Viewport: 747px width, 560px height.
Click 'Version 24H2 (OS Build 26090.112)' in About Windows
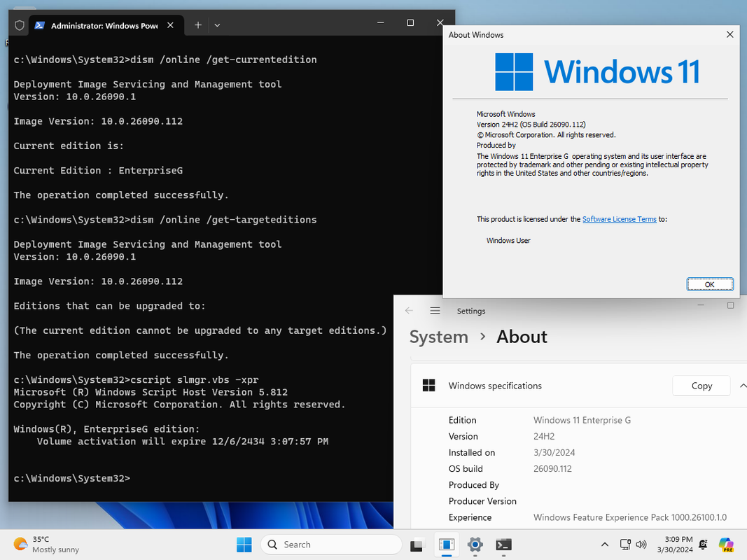click(x=531, y=125)
